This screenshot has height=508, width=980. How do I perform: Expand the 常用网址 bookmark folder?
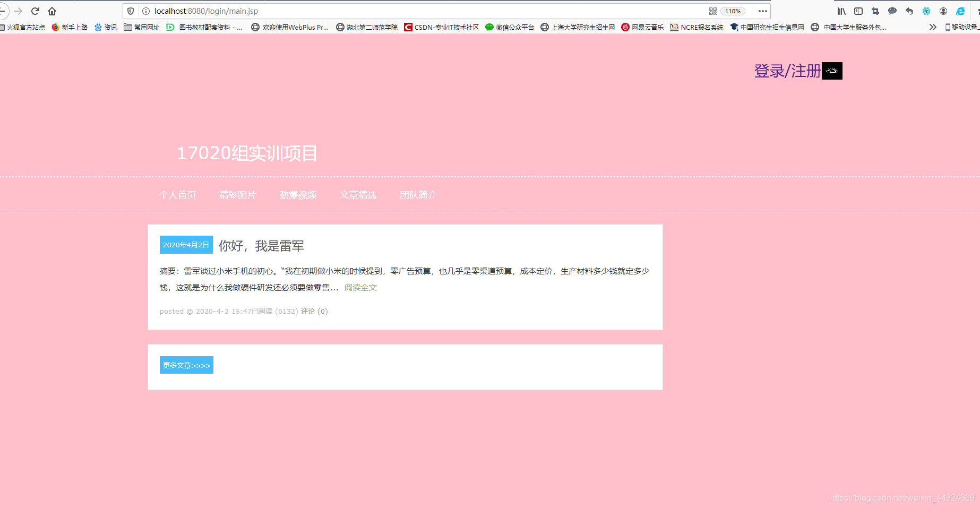coord(142,27)
